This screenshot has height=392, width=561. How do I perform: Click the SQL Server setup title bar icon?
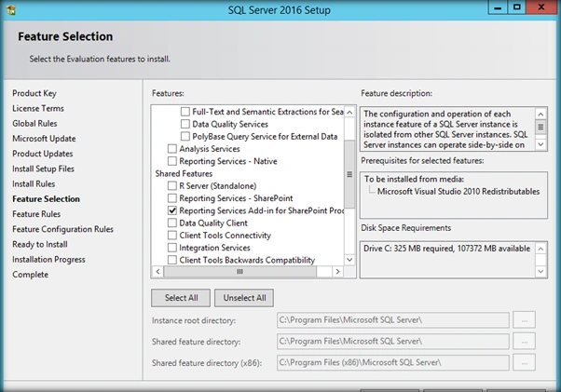[x=11, y=10]
